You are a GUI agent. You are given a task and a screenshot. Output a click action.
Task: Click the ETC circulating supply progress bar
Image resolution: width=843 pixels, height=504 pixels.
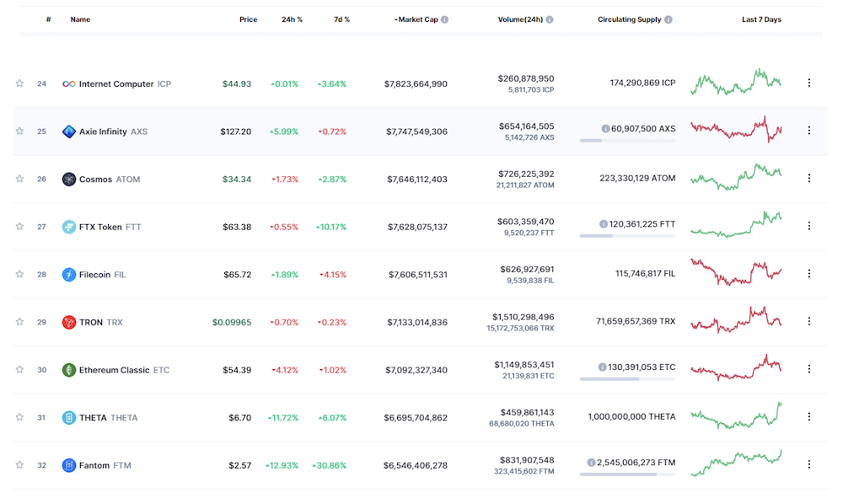point(627,379)
